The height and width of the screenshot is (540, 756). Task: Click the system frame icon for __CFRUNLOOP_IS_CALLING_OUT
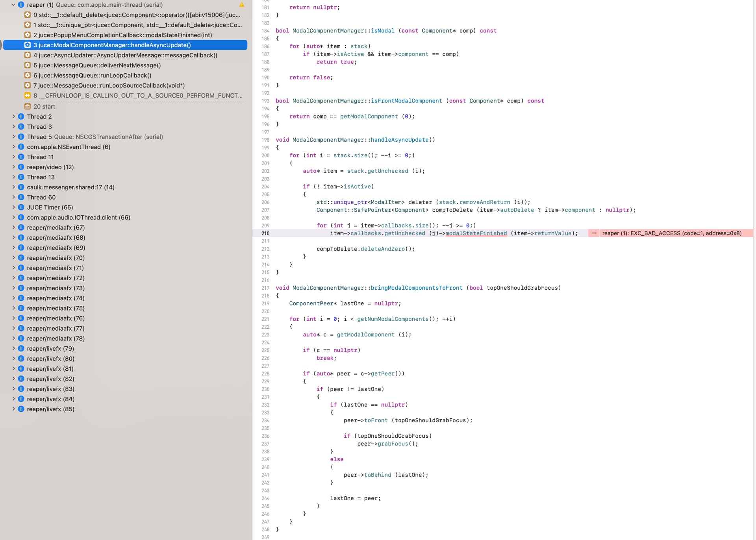28,96
